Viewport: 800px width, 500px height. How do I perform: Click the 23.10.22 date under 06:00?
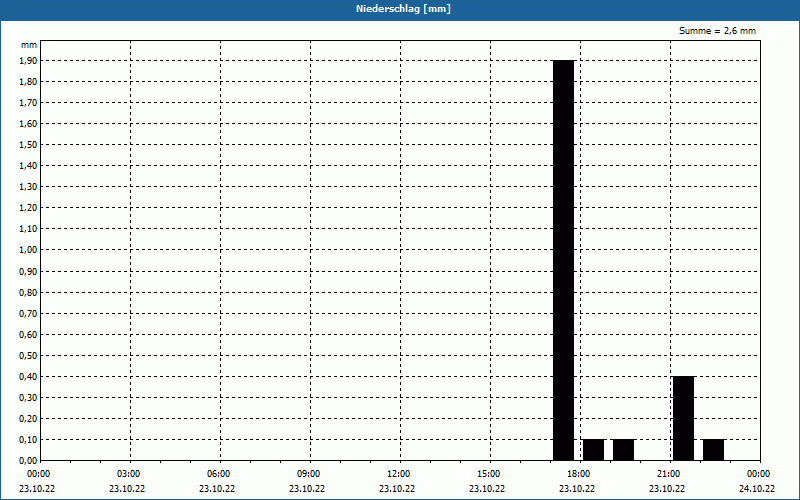point(217,489)
